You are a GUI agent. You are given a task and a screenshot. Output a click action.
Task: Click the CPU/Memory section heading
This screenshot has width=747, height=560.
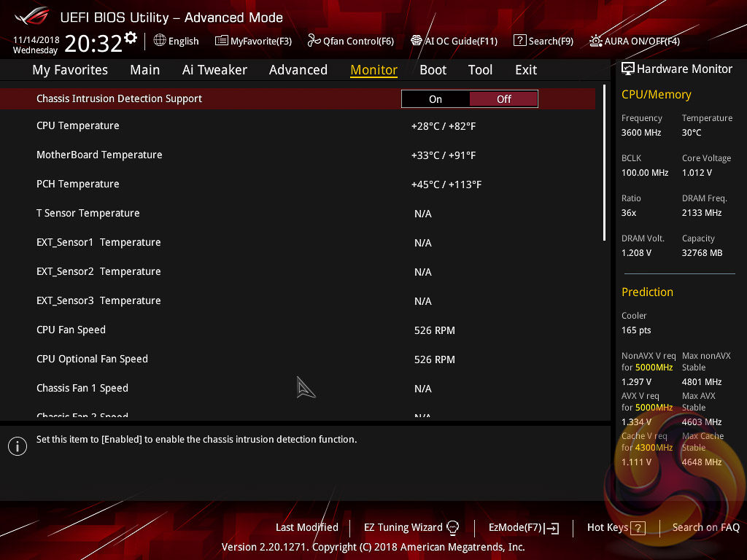pos(656,94)
